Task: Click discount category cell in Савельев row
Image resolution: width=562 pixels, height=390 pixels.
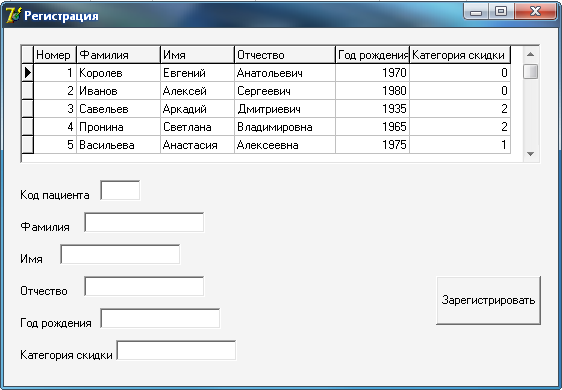Action: (460, 109)
